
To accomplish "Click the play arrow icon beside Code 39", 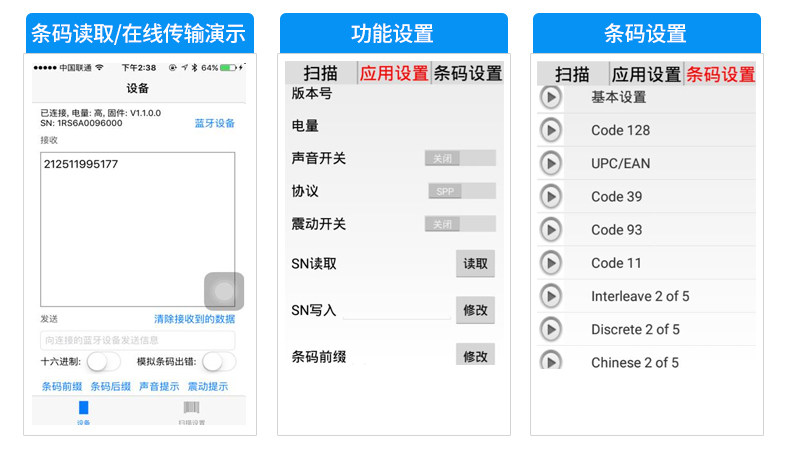I will 550,196.
